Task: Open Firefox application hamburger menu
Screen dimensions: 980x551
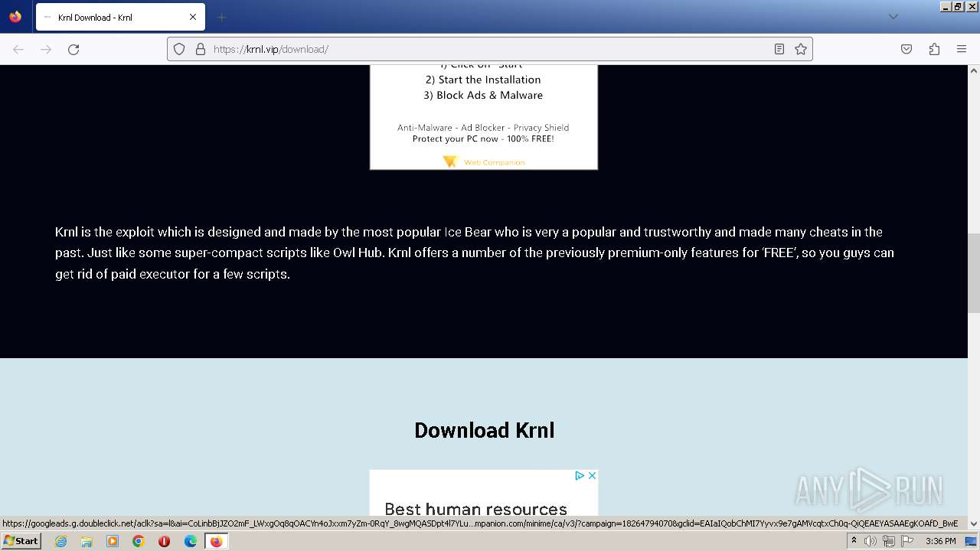Action: click(x=962, y=49)
